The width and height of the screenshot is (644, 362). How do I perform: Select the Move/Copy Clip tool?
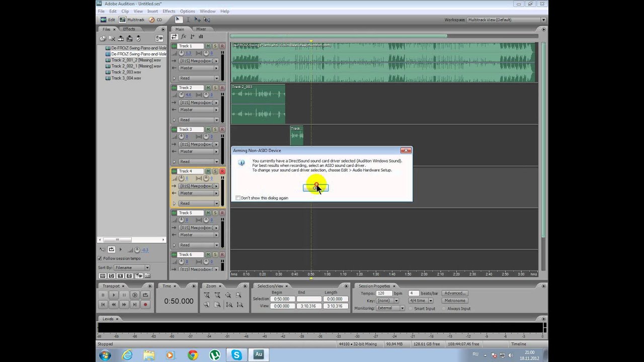197,20
